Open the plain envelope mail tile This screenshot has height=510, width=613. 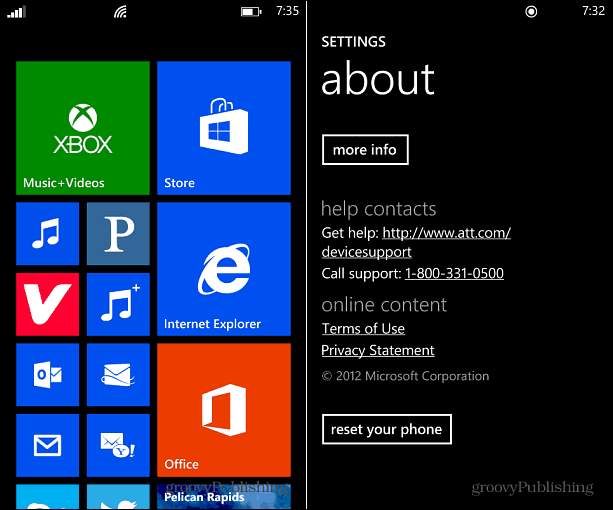pyautogui.click(x=47, y=446)
